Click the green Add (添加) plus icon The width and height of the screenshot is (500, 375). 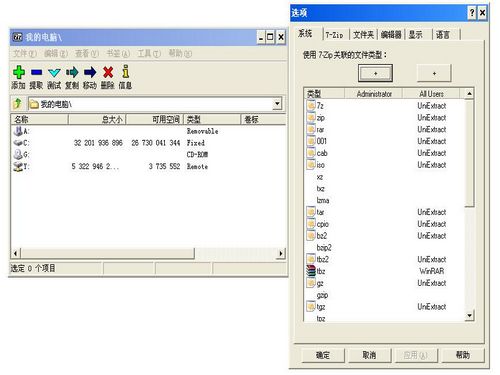coord(19,72)
